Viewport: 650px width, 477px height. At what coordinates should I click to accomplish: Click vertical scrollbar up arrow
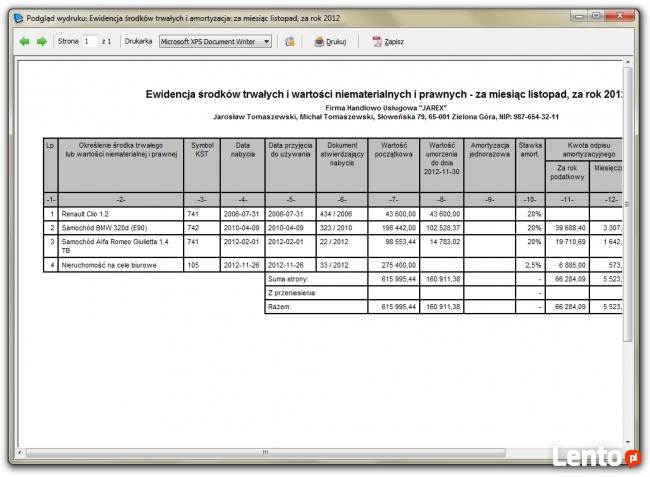628,63
